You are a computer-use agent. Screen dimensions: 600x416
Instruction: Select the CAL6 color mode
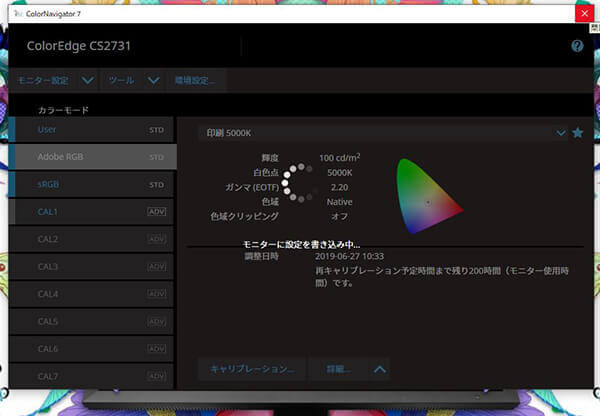[92, 349]
